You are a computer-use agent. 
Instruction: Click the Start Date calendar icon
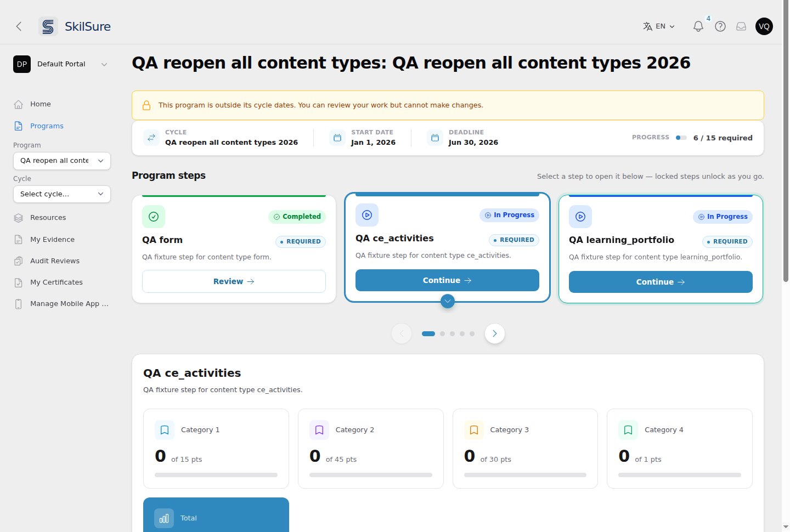[337, 138]
